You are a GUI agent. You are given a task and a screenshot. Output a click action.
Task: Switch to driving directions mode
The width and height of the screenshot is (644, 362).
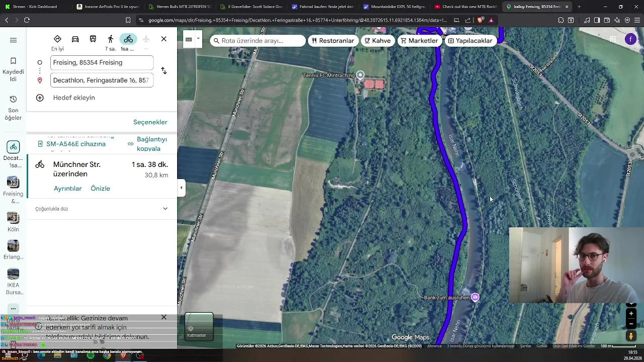(75, 39)
